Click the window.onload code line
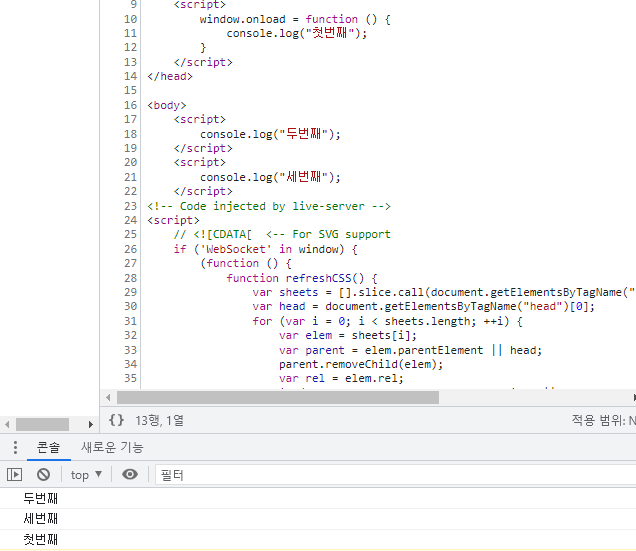 [295, 19]
